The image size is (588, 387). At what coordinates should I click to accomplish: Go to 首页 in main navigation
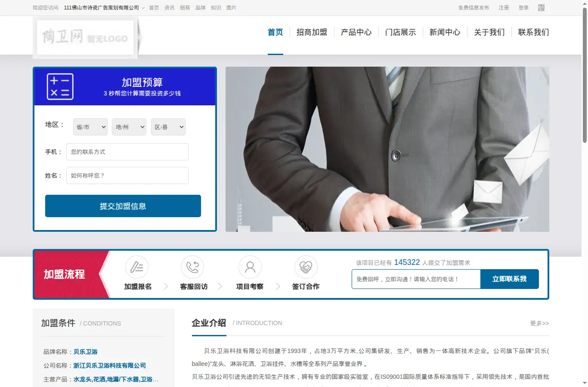[x=275, y=32]
